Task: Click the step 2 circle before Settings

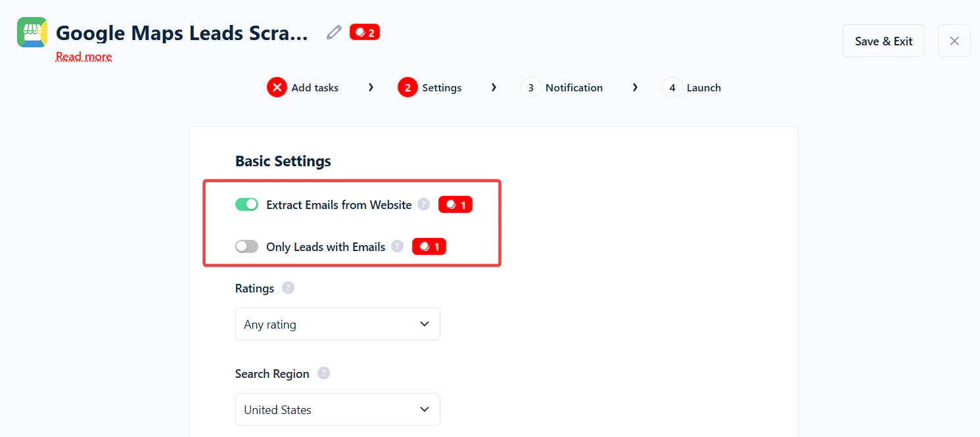Action: 408,87
